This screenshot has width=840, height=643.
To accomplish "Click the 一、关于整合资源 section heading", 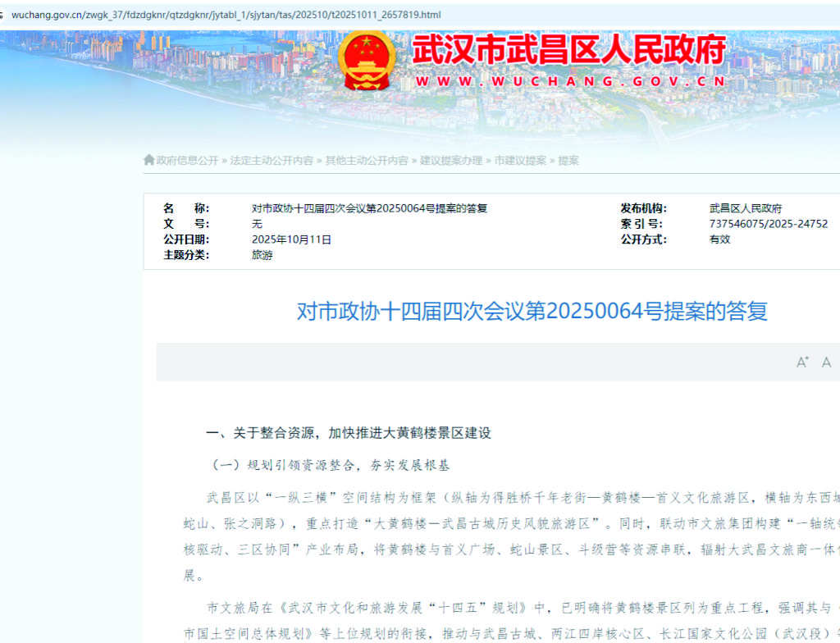I will click(348, 432).
